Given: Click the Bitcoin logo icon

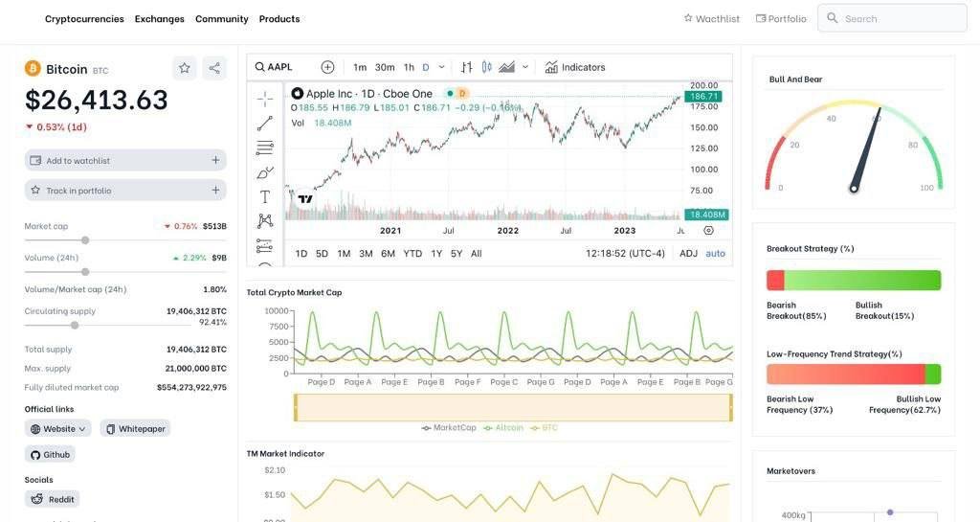Looking at the screenshot, I should tap(33, 68).
